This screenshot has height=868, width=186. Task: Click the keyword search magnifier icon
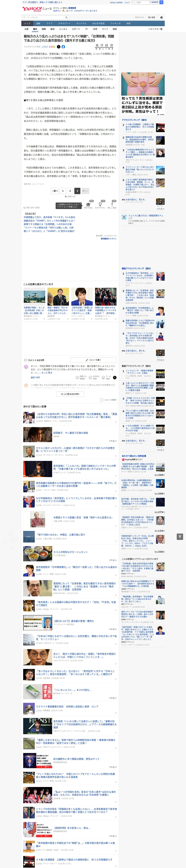click(x=66, y=18)
